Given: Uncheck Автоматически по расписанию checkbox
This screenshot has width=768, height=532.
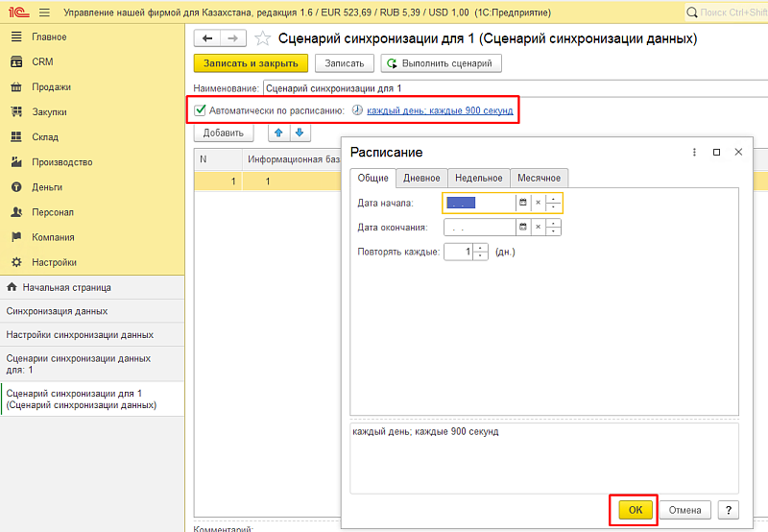Looking at the screenshot, I should [201, 110].
